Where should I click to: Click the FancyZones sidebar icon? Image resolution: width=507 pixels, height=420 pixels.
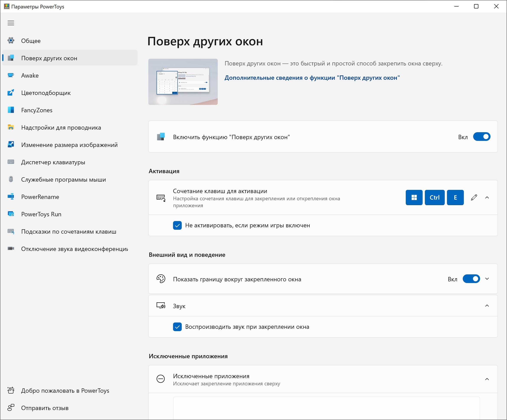click(11, 110)
